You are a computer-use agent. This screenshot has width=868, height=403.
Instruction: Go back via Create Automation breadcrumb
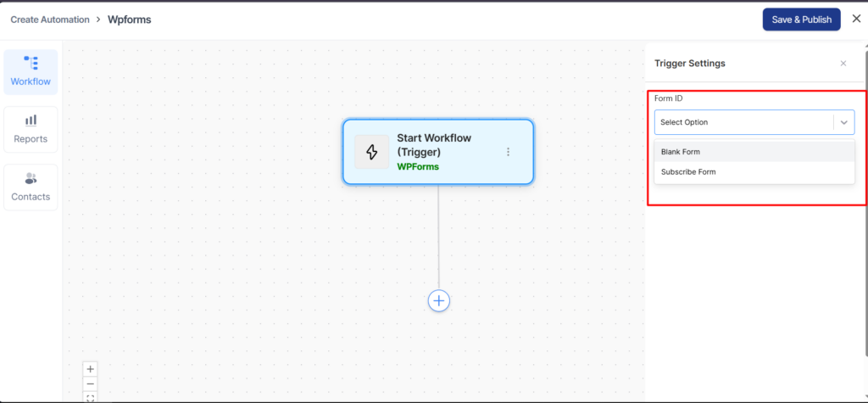point(50,20)
